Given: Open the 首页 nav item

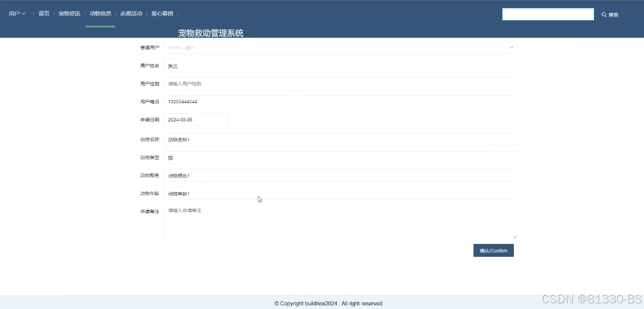Looking at the screenshot, I should click(x=44, y=13).
